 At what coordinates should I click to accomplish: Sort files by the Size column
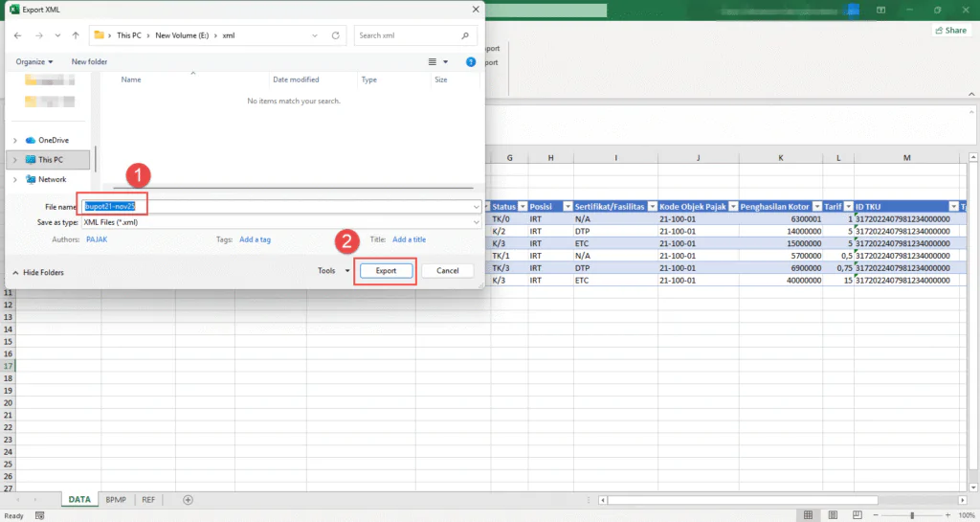440,79
